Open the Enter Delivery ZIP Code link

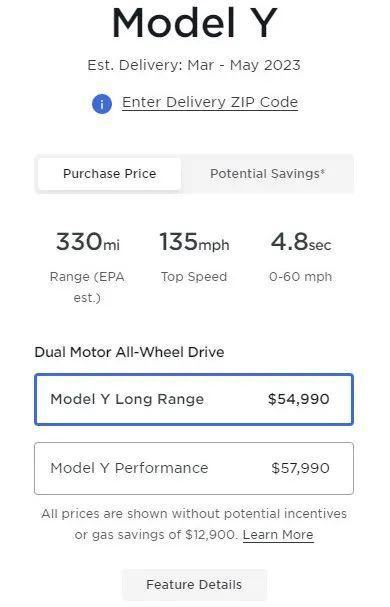click(x=210, y=102)
